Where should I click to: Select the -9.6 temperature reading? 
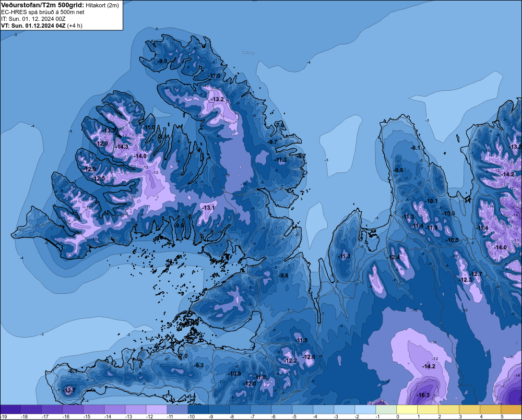click(179, 225)
